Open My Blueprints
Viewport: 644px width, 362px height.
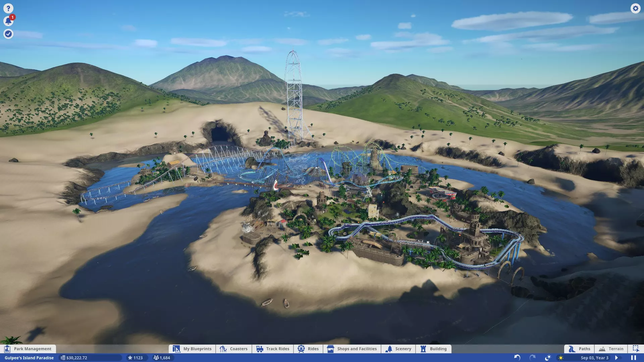click(193, 349)
